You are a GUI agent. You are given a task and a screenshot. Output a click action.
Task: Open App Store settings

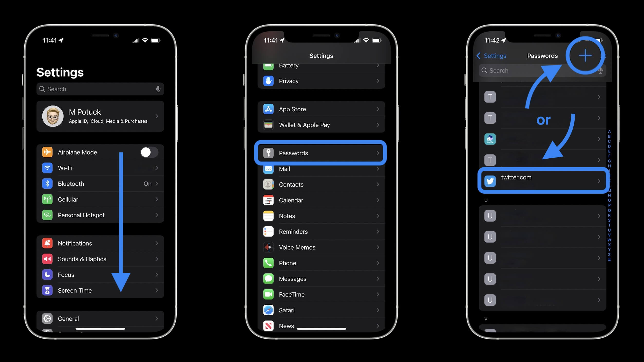[321, 109]
